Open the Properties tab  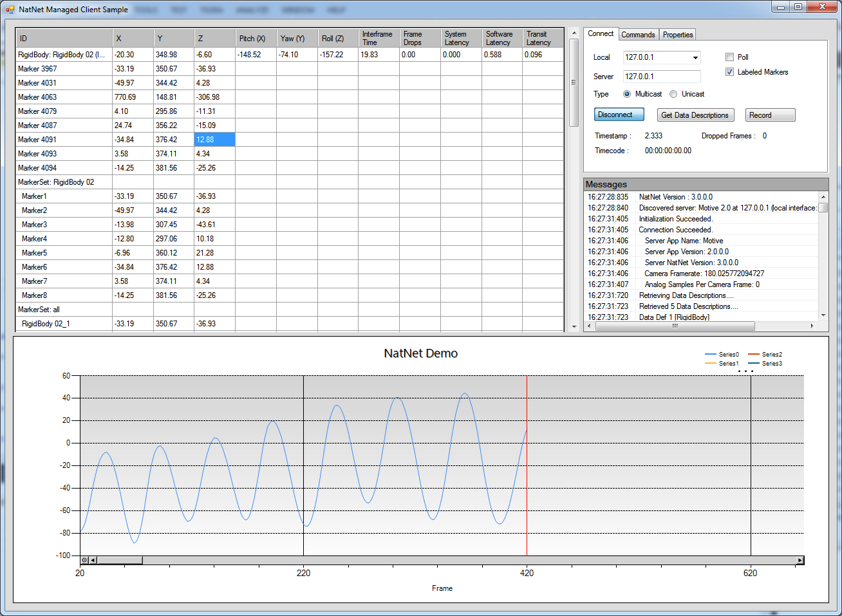point(678,35)
